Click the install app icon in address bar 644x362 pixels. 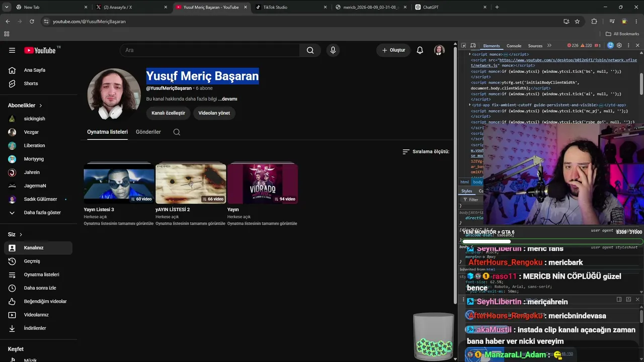pyautogui.click(x=567, y=22)
